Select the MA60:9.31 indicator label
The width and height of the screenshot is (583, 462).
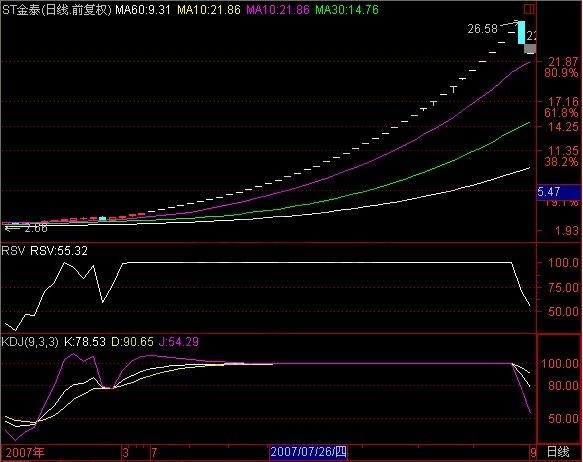point(143,10)
